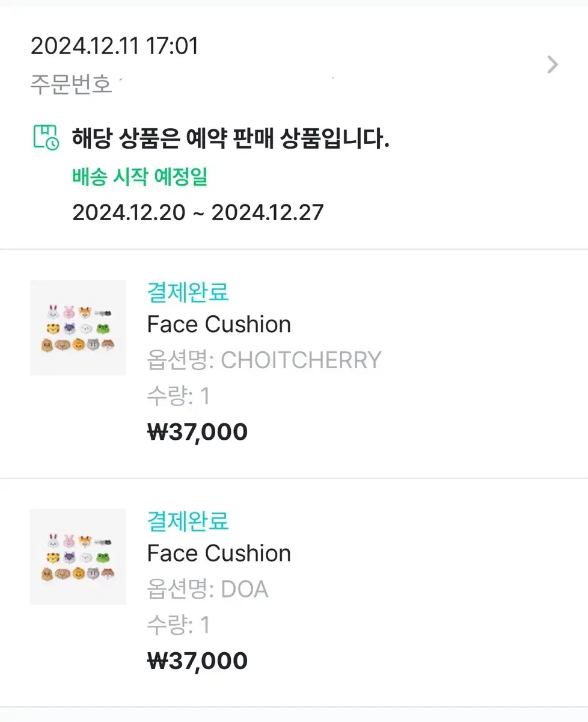Open the DOA Face Cushion product thumbnail

pyautogui.click(x=78, y=557)
